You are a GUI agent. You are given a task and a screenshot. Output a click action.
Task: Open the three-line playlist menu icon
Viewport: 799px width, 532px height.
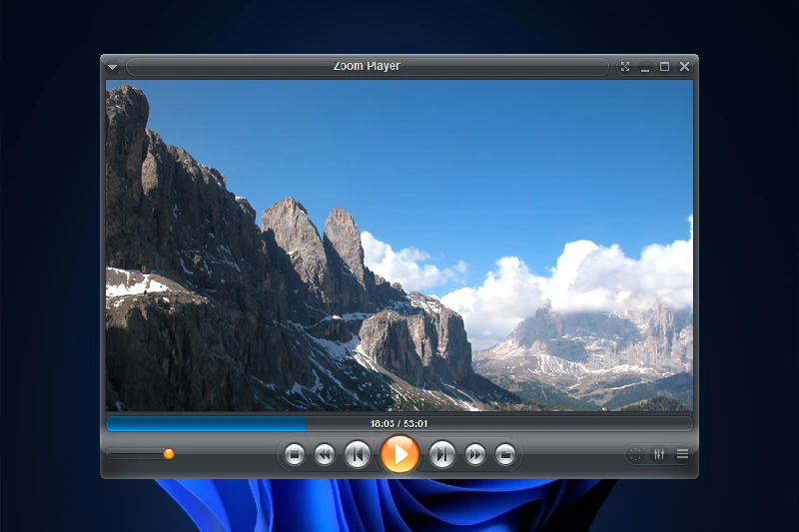pos(683,454)
